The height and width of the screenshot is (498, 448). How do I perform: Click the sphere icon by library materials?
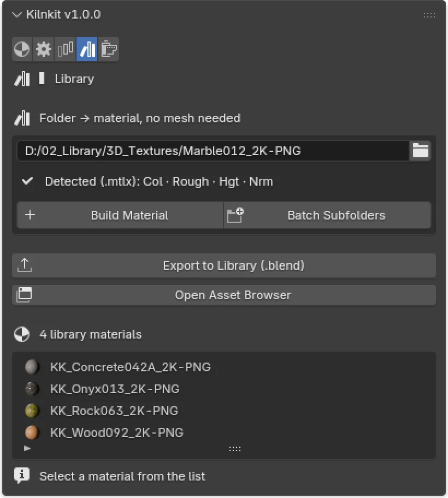coord(22,334)
